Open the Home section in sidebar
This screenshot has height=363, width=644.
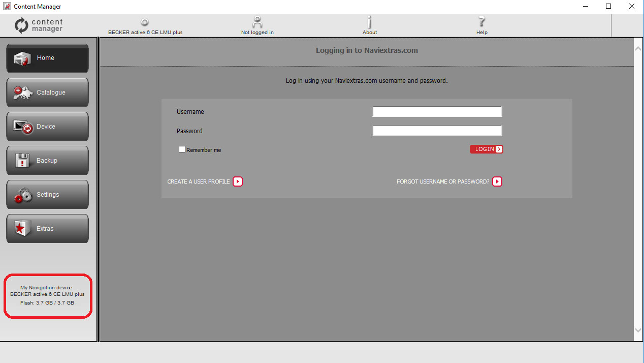pyautogui.click(x=47, y=58)
